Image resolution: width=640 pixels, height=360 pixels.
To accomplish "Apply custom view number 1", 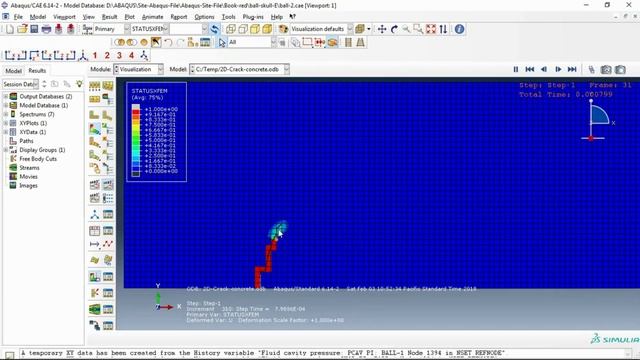I will click(95, 56).
